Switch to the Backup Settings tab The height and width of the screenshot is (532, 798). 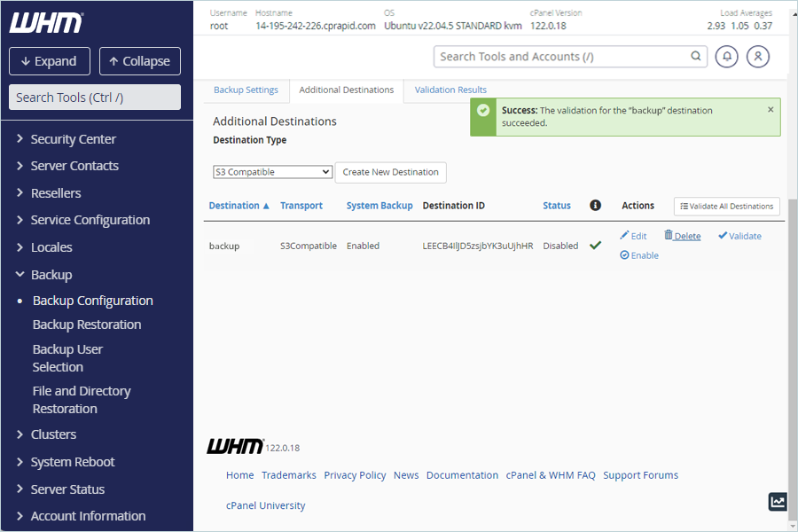pos(246,90)
